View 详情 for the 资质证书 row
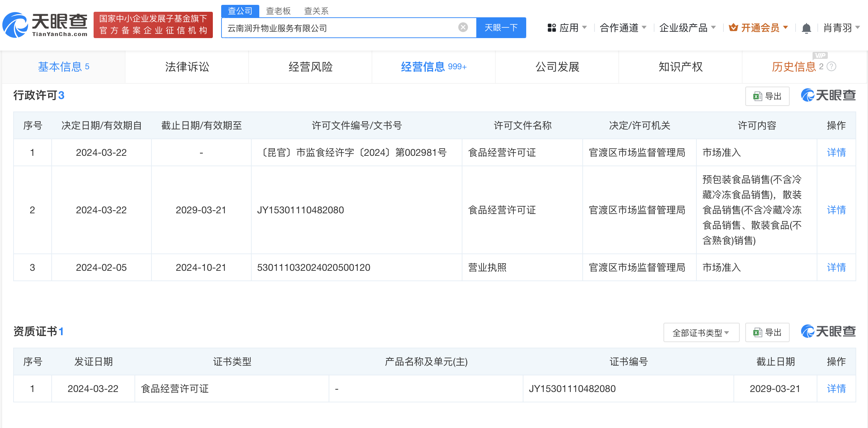This screenshot has width=868, height=428. [x=836, y=389]
